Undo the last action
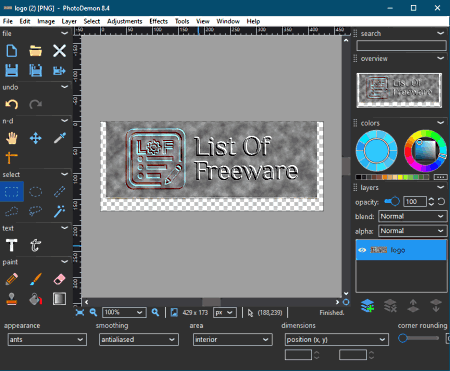Image resolution: width=450 pixels, height=371 pixels. click(x=12, y=104)
